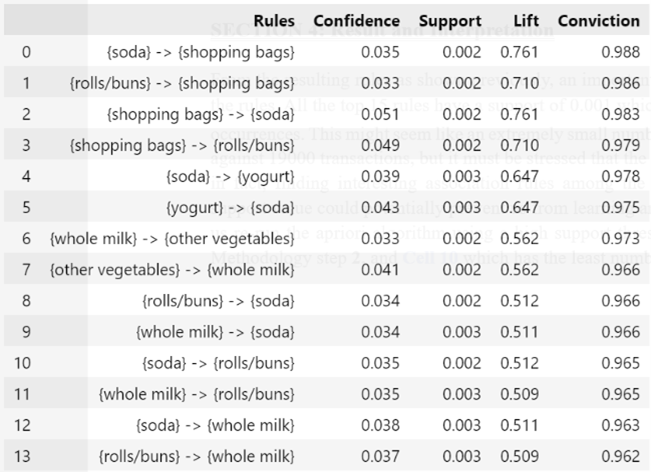Screen dimensions: 651x472
Task: Select the {shopping bags} -> {soda} rule cell
Action: pos(201,115)
